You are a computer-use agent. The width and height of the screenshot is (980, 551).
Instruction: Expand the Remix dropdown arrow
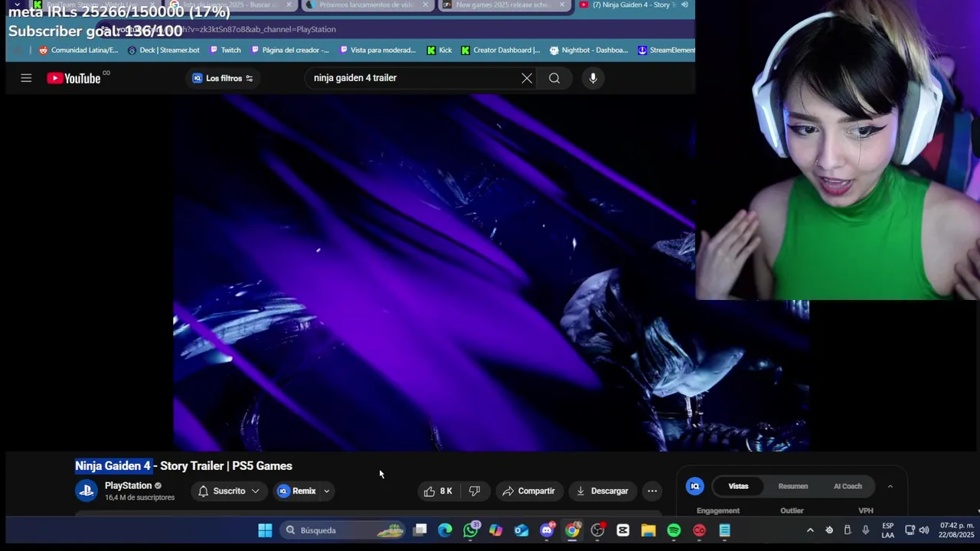[x=327, y=491]
